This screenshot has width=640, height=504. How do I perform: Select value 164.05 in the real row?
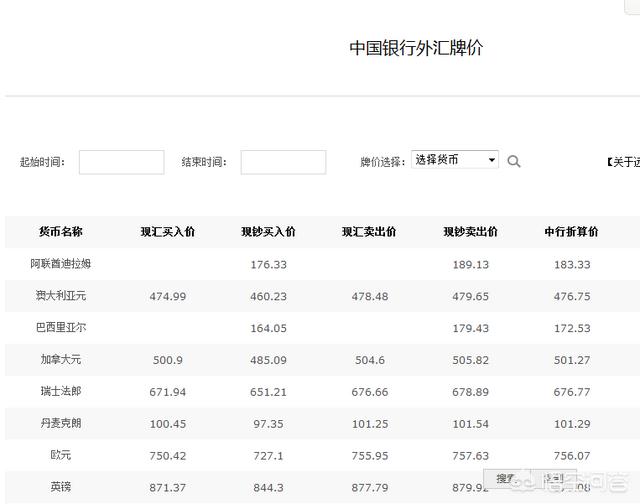coord(269,329)
